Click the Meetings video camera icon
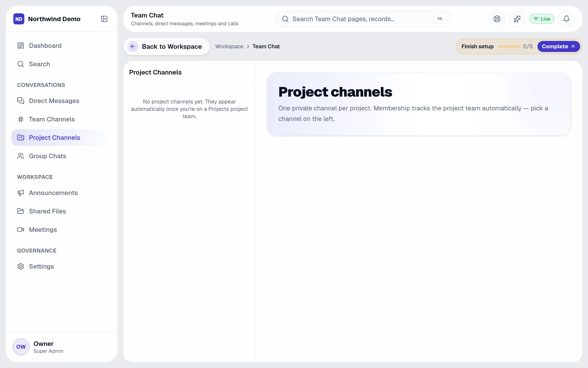This screenshot has height=368, width=588. (x=21, y=230)
